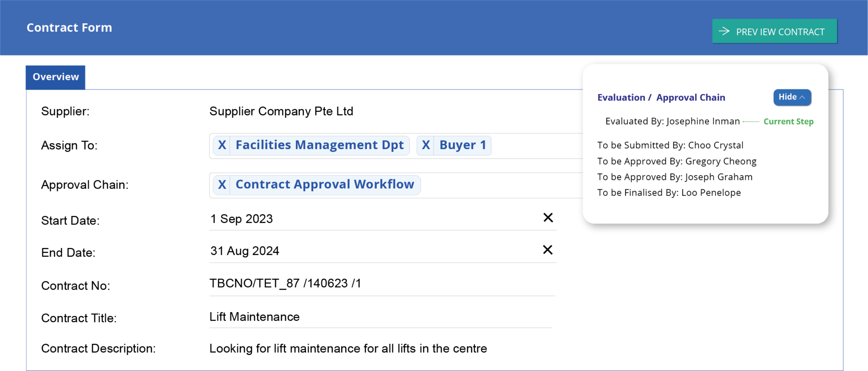The width and height of the screenshot is (868, 371).
Task: Select the Contract Form header title
Action: click(x=69, y=28)
